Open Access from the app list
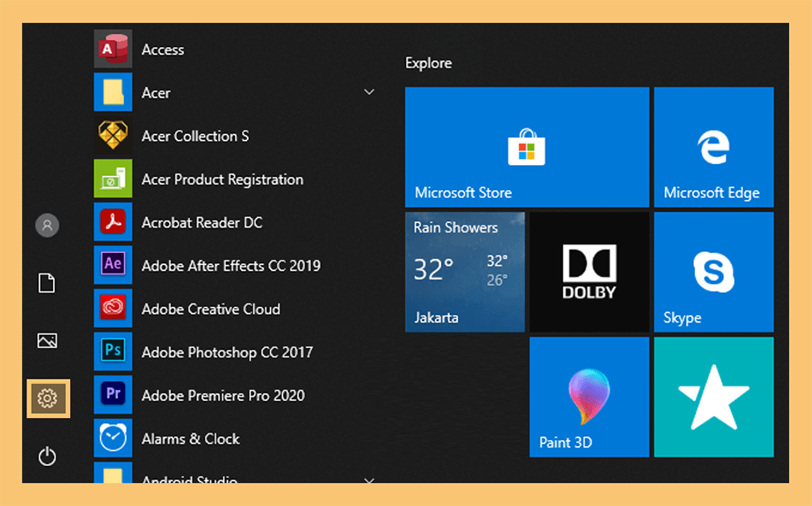Screen dimensions: 812x506 [x=234, y=50]
